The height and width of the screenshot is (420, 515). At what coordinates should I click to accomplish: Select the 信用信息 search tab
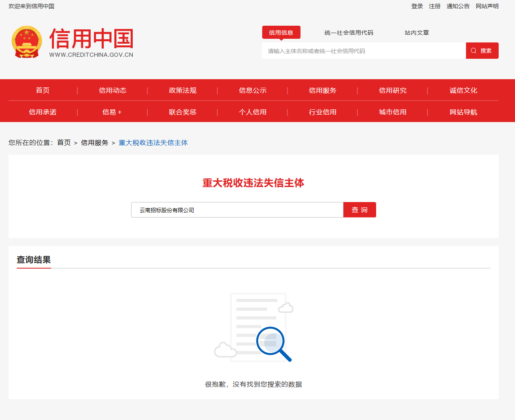pyautogui.click(x=281, y=32)
